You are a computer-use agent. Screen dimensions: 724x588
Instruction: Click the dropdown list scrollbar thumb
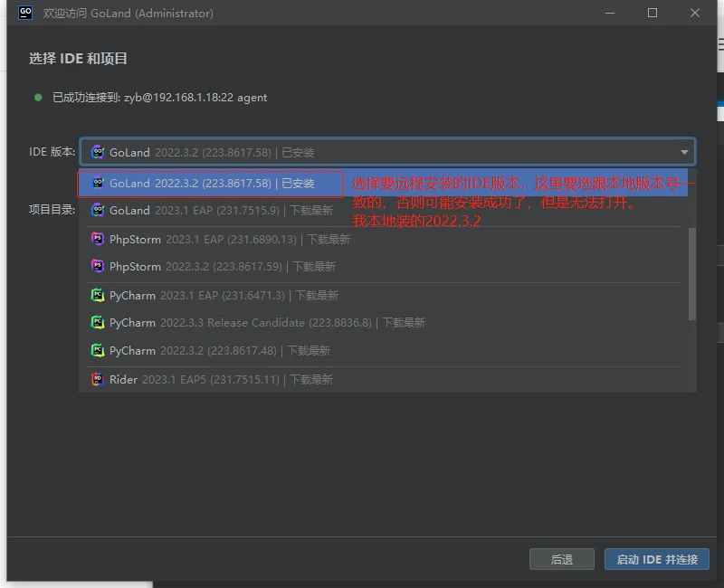click(691, 274)
